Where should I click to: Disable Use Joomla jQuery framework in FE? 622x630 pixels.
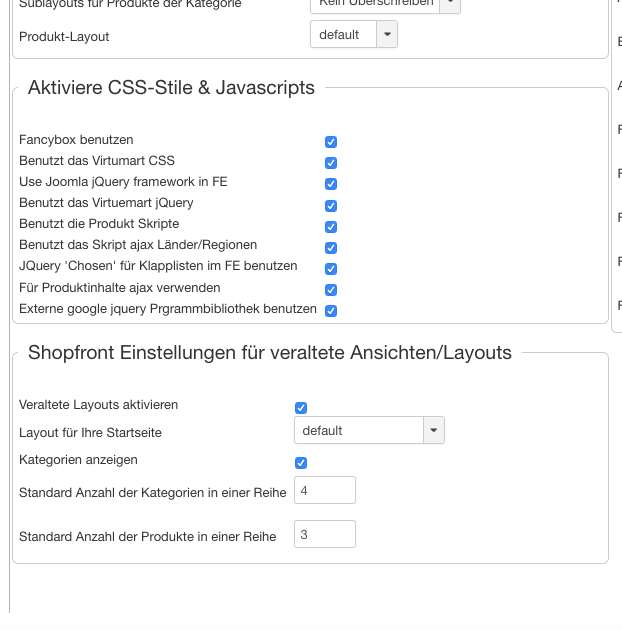click(x=331, y=184)
